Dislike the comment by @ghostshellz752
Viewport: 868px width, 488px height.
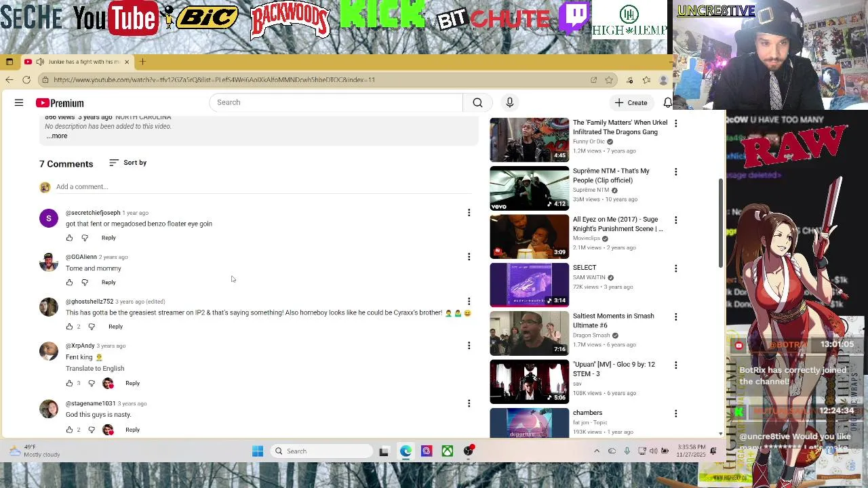click(x=92, y=327)
